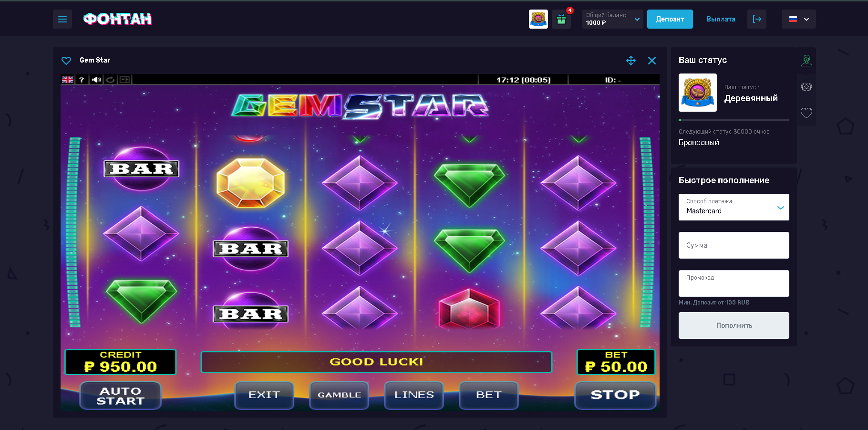
Task: Focus the Сумма amount input field
Action: click(734, 245)
